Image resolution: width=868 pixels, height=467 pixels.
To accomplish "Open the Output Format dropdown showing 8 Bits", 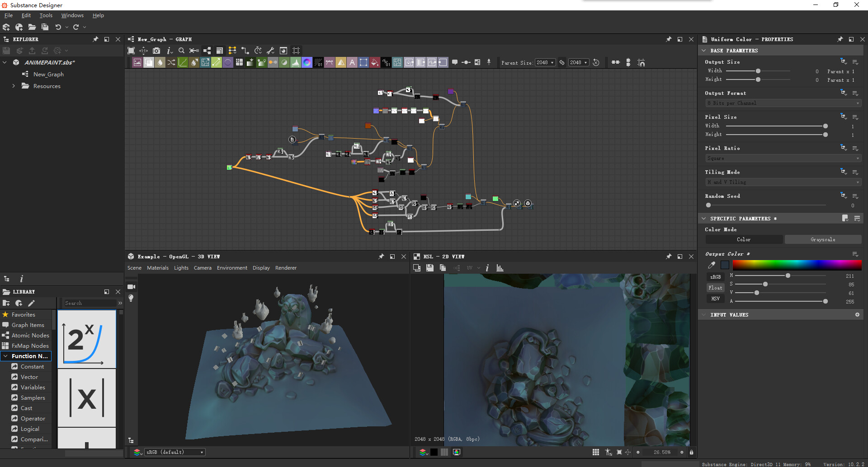I will 782,103.
